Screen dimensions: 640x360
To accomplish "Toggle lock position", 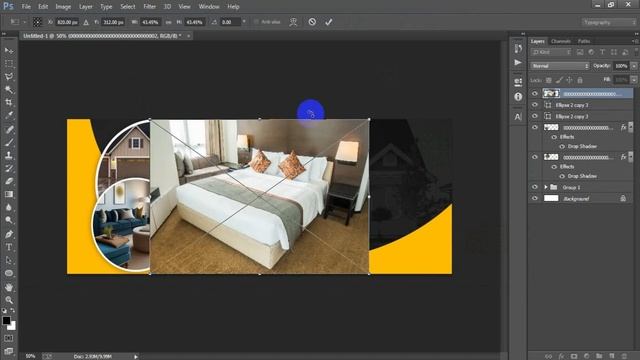I will [x=569, y=80].
